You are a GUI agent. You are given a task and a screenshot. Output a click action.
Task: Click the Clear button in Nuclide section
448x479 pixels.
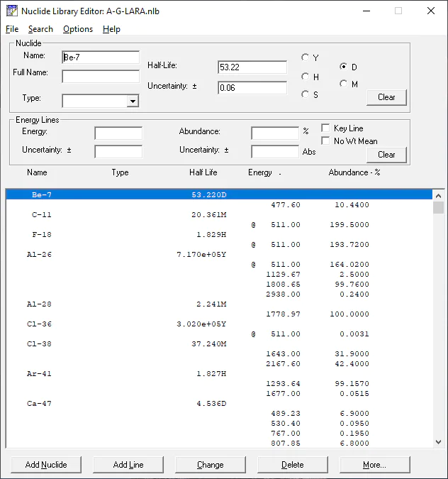coord(386,97)
